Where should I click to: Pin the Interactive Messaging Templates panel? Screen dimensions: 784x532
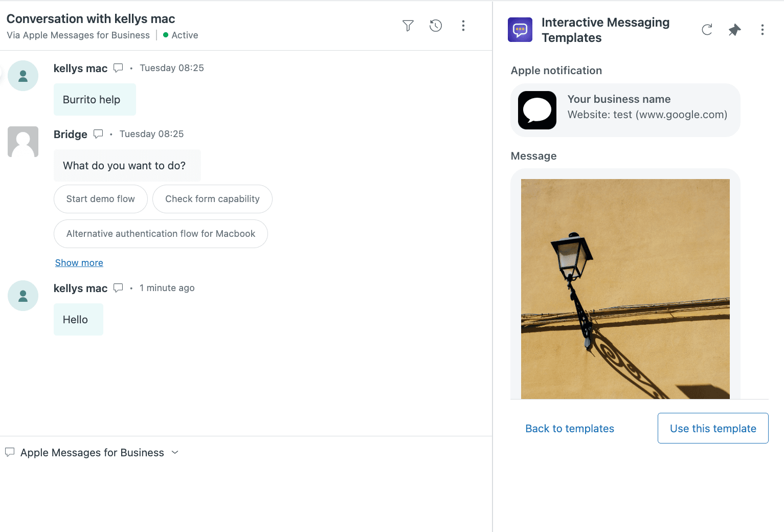(734, 30)
